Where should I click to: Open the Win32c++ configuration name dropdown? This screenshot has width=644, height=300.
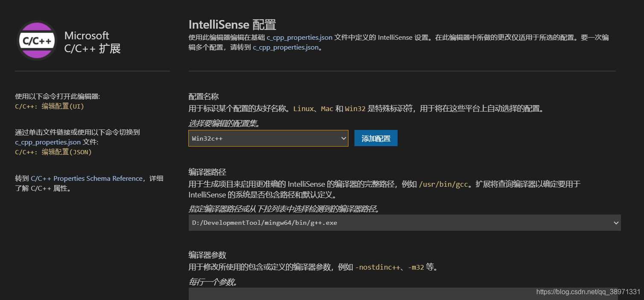click(268, 138)
